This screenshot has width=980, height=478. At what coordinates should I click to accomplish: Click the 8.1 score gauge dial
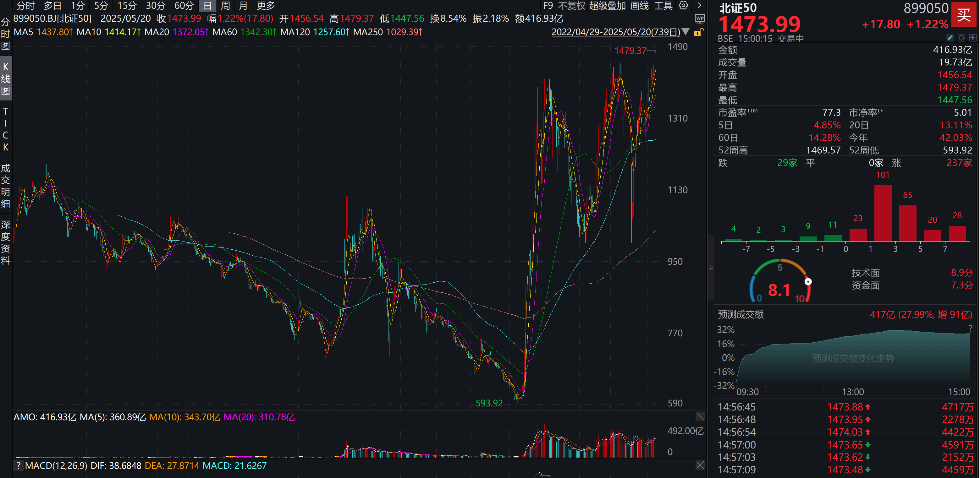coord(780,282)
